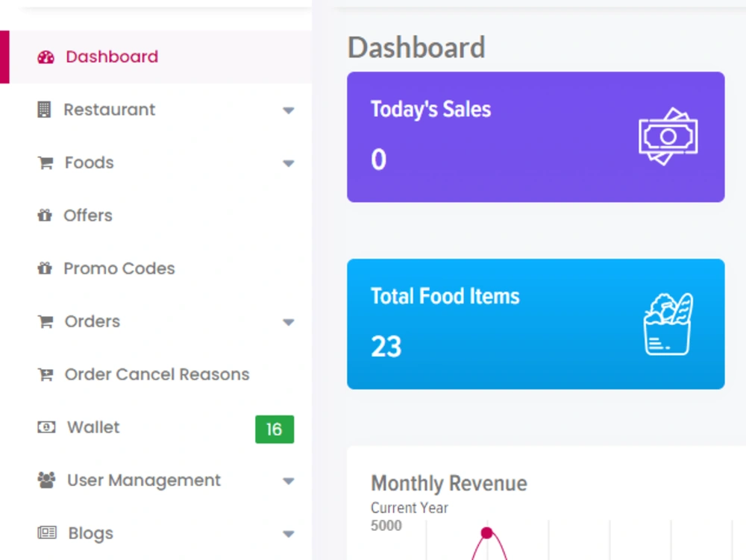
Task: Click the cash icon on Today's Sales card
Action: (668, 136)
